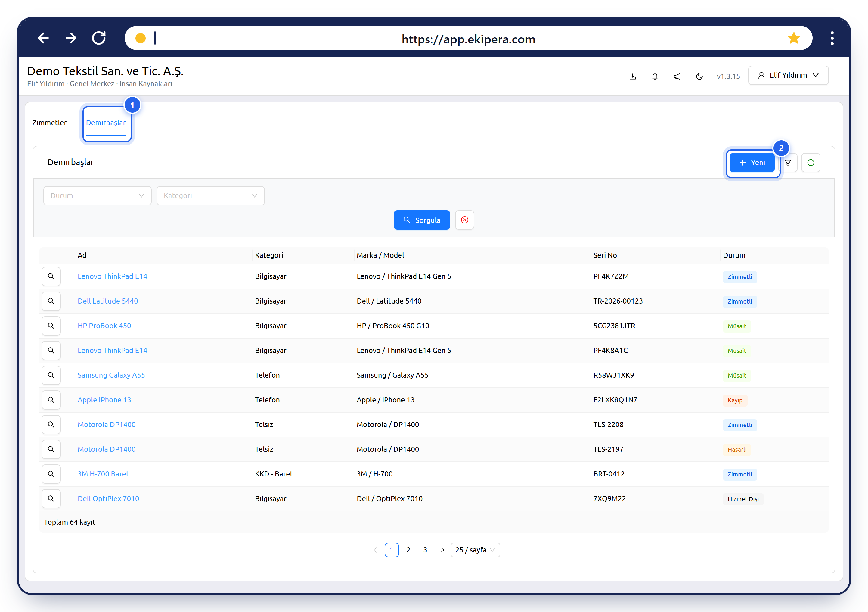Open the Kategori filter dropdown
This screenshot has height=612, width=868.
[x=211, y=195]
